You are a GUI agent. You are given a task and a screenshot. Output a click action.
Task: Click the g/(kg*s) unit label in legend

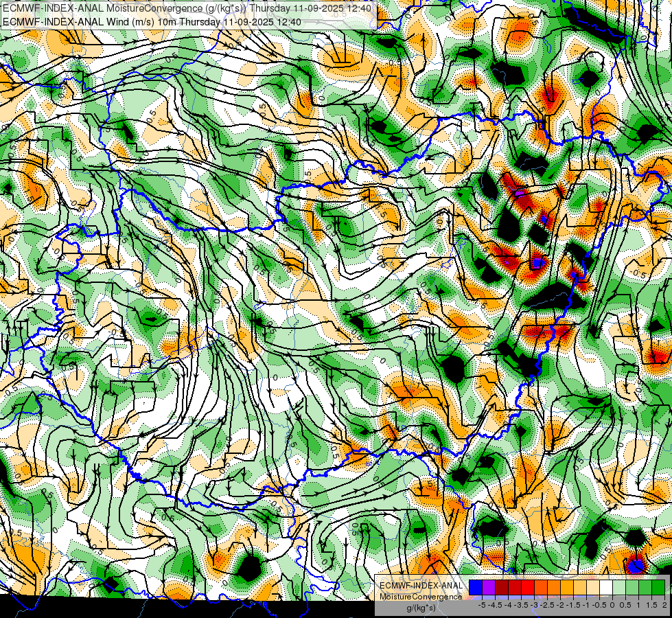pyautogui.click(x=421, y=608)
